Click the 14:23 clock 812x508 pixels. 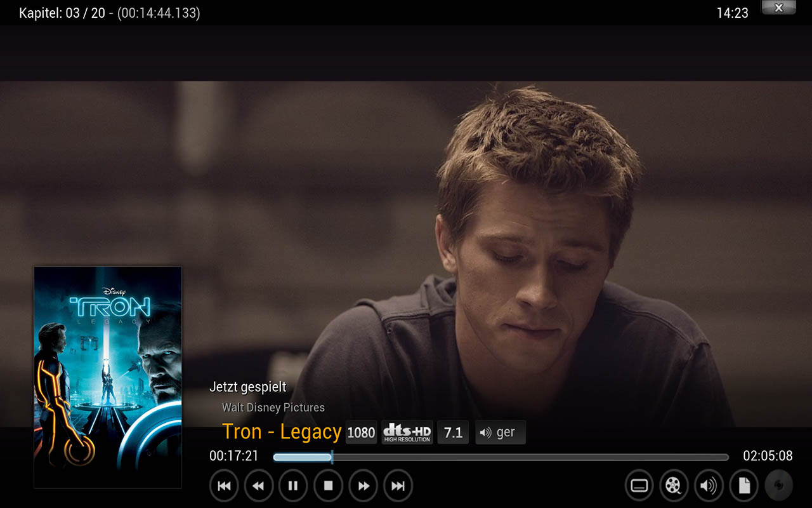(x=733, y=13)
